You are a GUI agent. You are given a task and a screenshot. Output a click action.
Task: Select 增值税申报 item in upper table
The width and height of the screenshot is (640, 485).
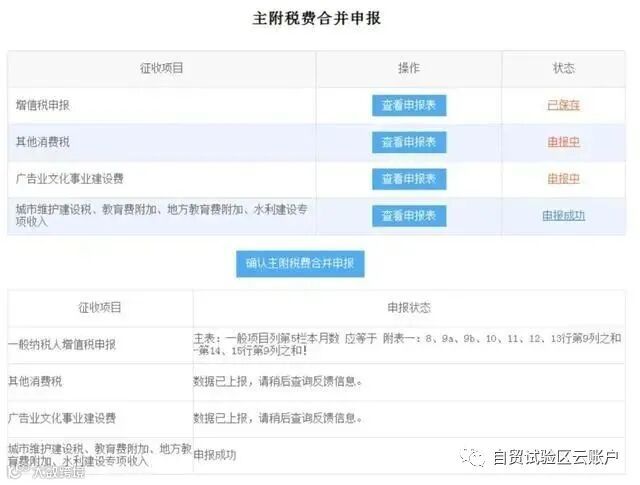pyautogui.click(x=43, y=105)
